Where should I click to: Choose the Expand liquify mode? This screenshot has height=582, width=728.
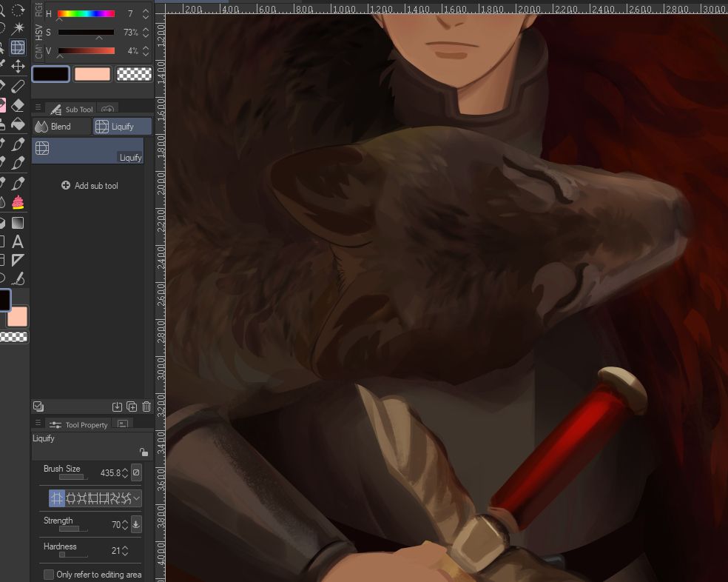[x=70, y=499]
